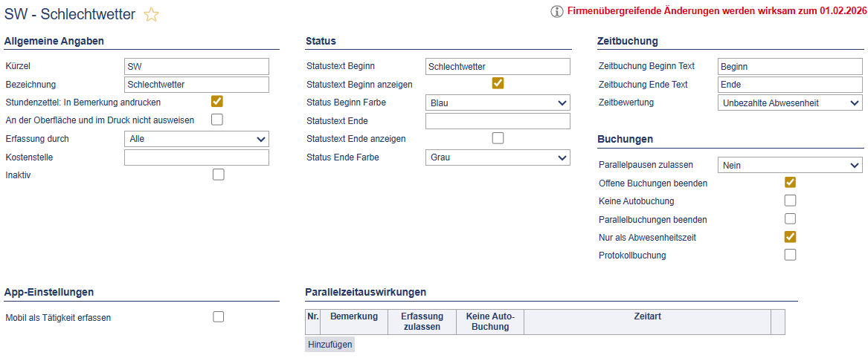Click the favorite star icon next to title
This screenshot has height=361, width=868.
pos(151,15)
